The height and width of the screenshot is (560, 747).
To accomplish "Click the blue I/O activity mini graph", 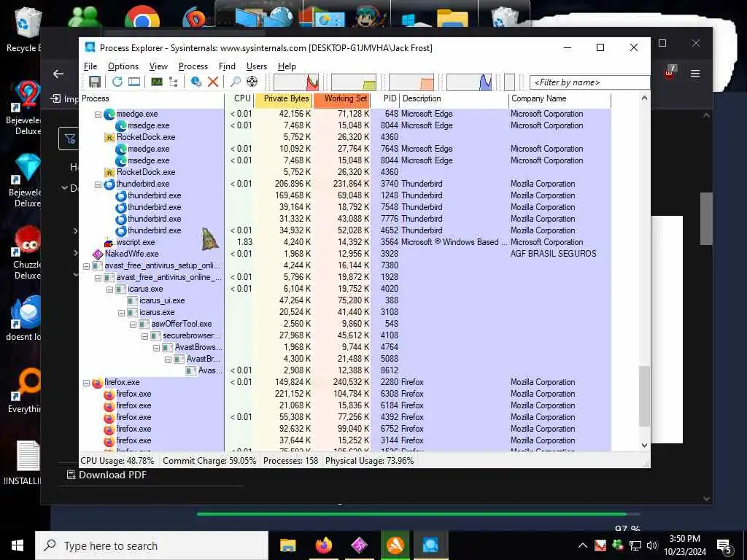I will point(469,82).
